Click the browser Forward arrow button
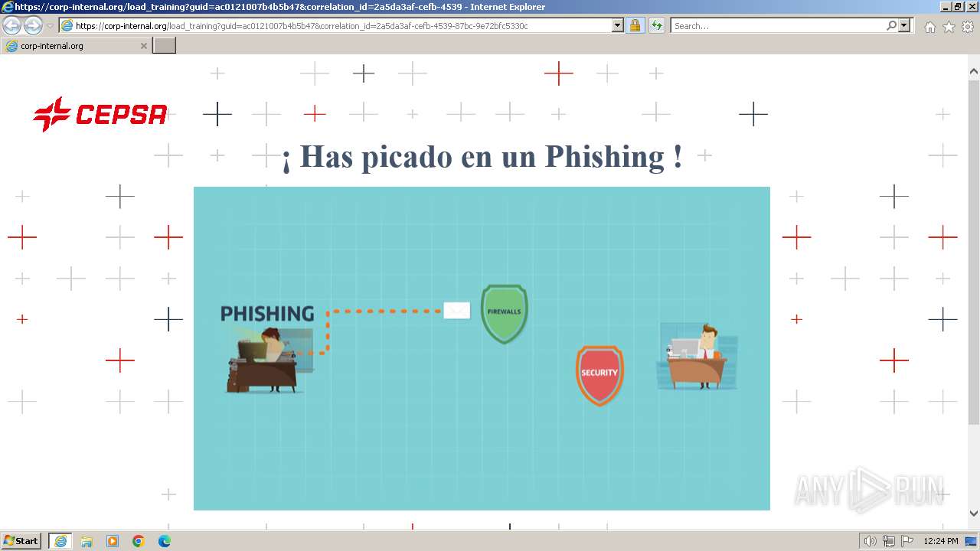Viewport: 980px width, 551px height. tap(33, 25)
